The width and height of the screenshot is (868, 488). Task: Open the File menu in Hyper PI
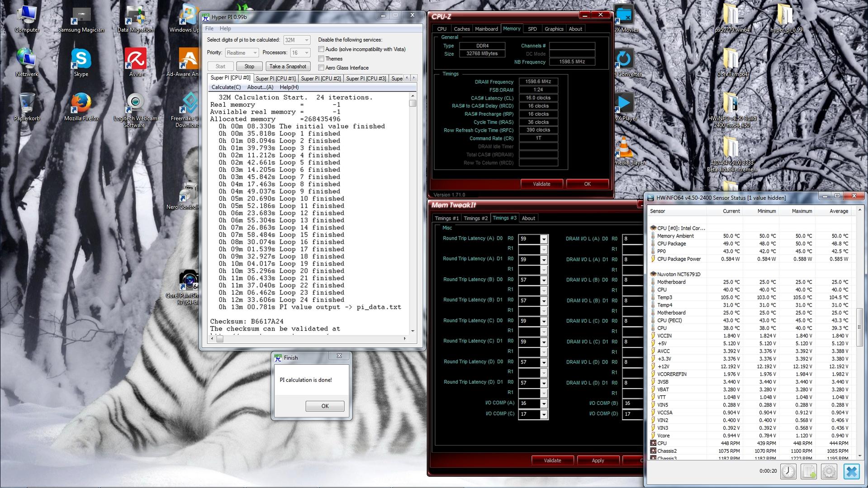pyautogui.click(x=209, y=28)
